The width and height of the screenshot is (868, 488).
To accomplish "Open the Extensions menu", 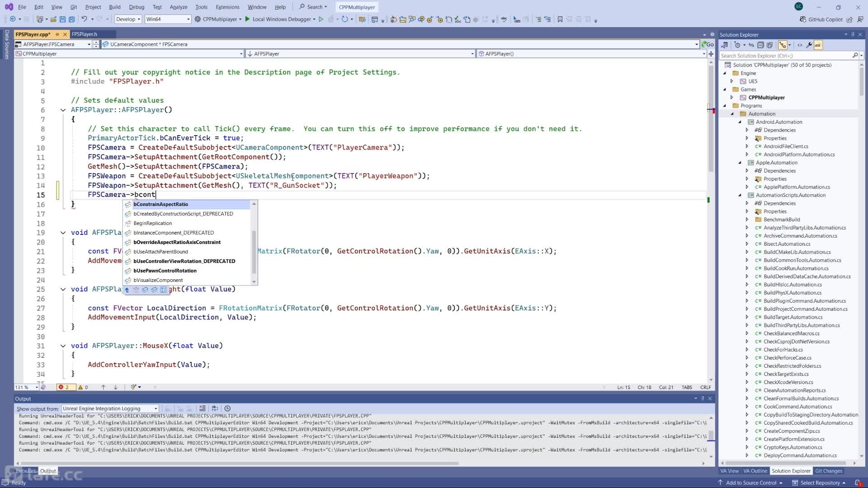I will 227,7.
